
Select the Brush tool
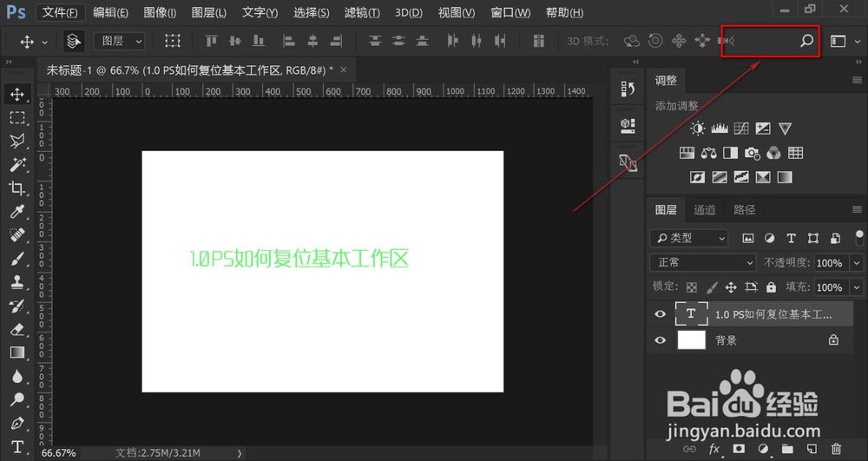pyautogui.click(x=17, y=259)
